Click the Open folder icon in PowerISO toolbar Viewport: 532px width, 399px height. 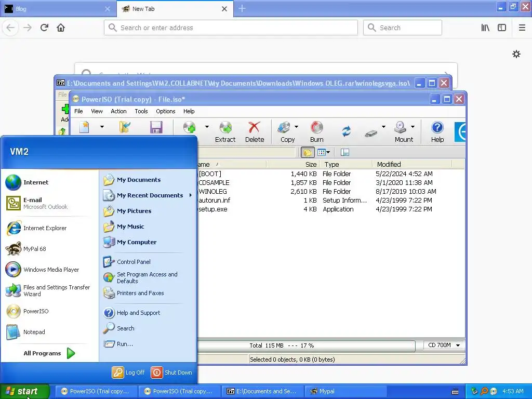click(x=125, y=127)
